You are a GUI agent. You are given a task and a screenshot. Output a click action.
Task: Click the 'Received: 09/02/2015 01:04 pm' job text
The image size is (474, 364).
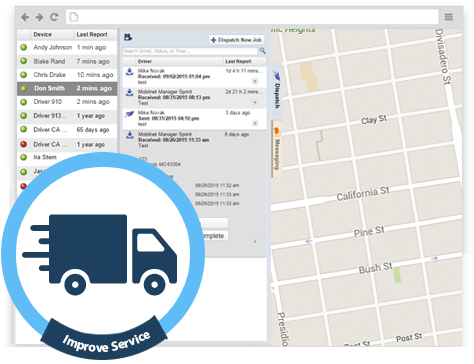point(174,77)
